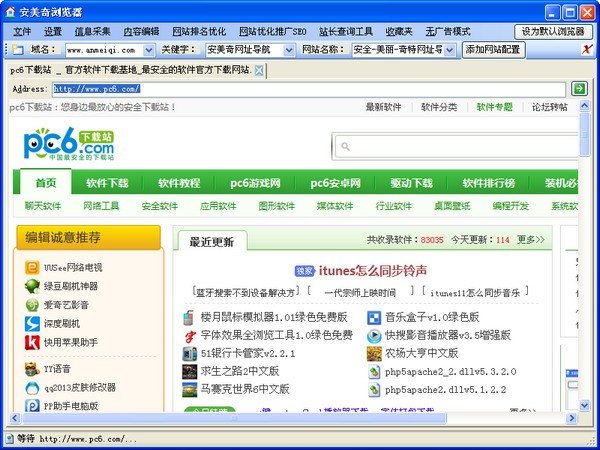Open the 收藏夹 menu

pos(399,31)
